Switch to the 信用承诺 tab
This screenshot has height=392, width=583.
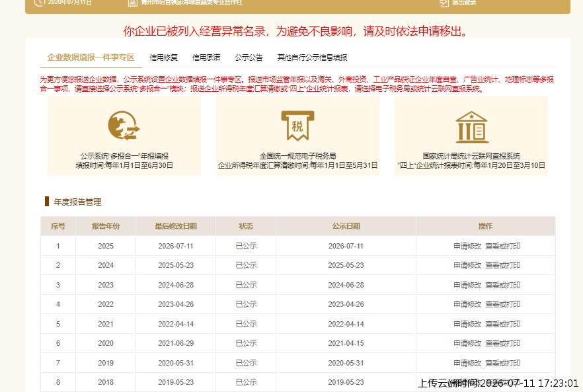(x=206, y=58)
